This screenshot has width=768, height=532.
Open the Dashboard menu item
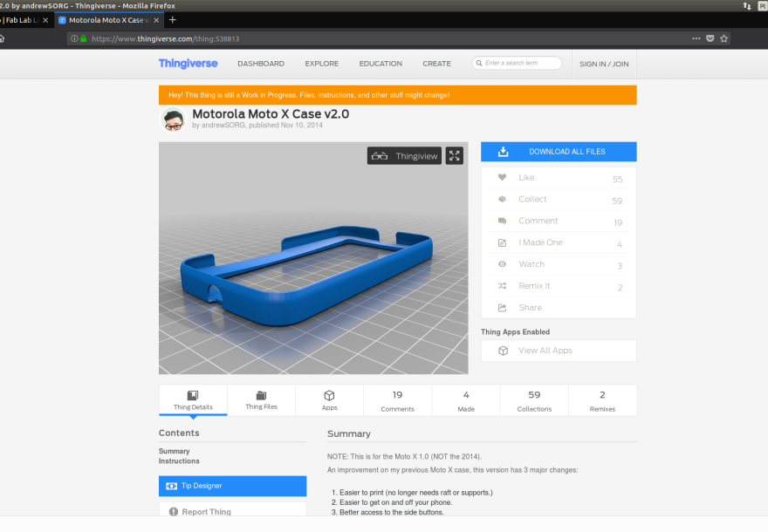coord(261,64)
